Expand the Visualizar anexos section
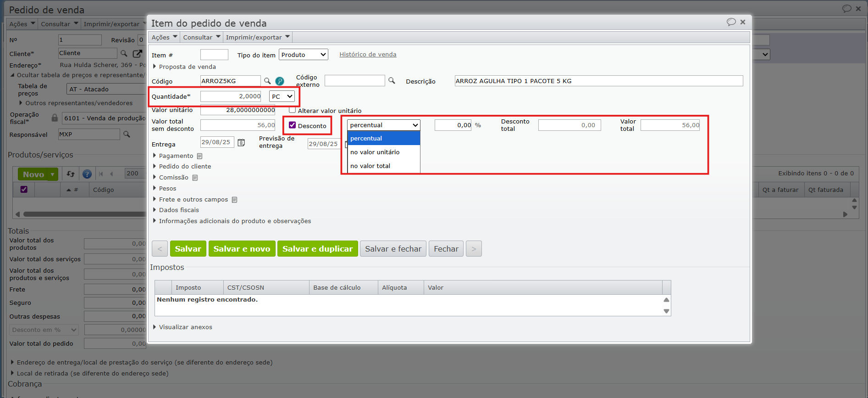 coord(182,327)
